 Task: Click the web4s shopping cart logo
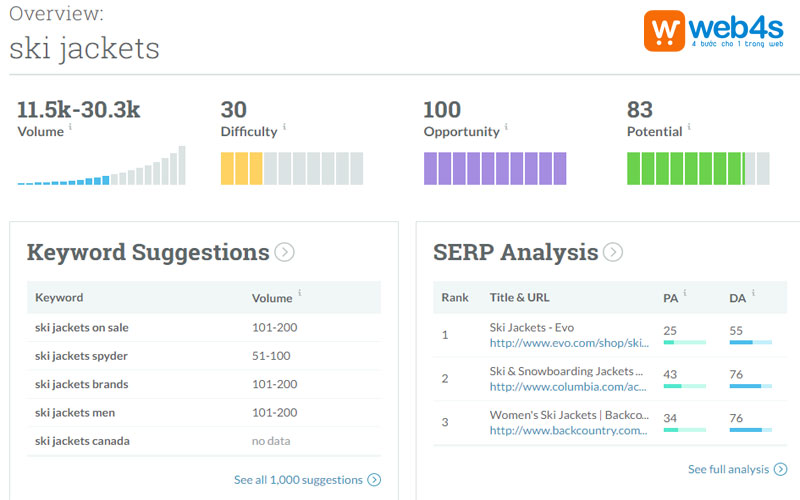666,33
